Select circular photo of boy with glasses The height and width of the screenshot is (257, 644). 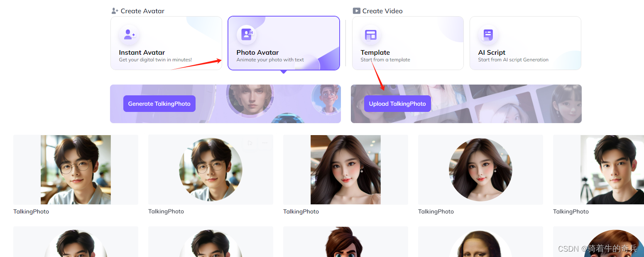(x=211, y=170)
